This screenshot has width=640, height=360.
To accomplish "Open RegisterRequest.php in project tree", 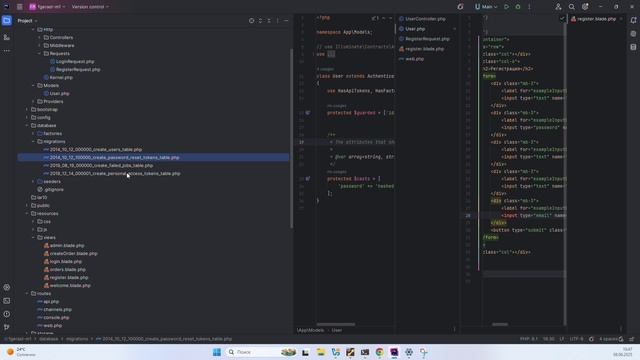I will click(x=78, y=69).
